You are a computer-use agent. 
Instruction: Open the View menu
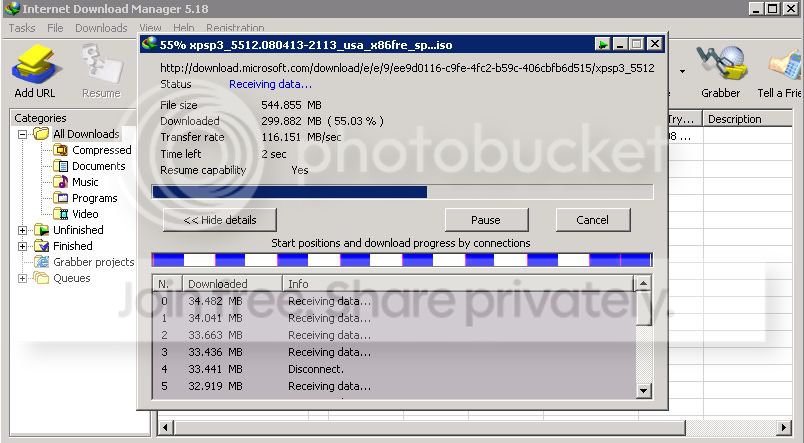[150, 28]
